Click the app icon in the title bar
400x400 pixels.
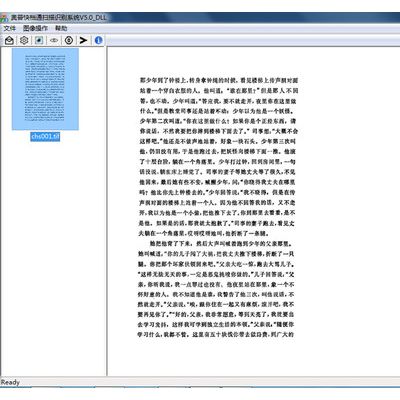click(x=4, y=18)
